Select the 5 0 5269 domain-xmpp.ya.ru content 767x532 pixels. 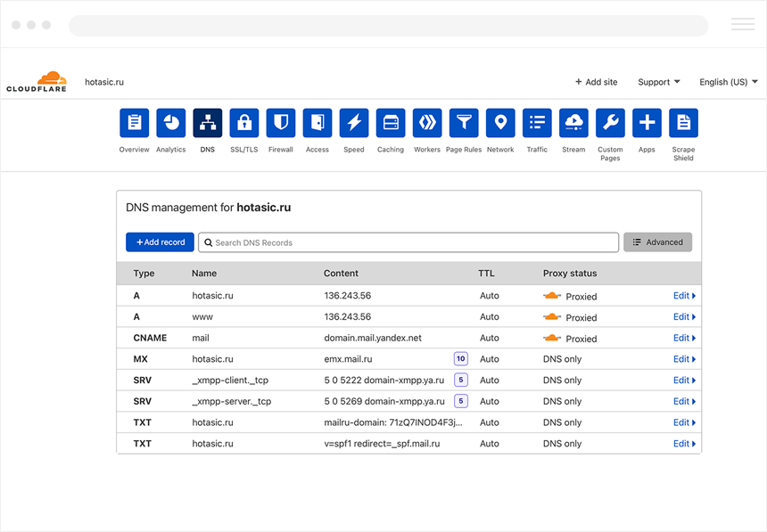[x=384, y=401]
